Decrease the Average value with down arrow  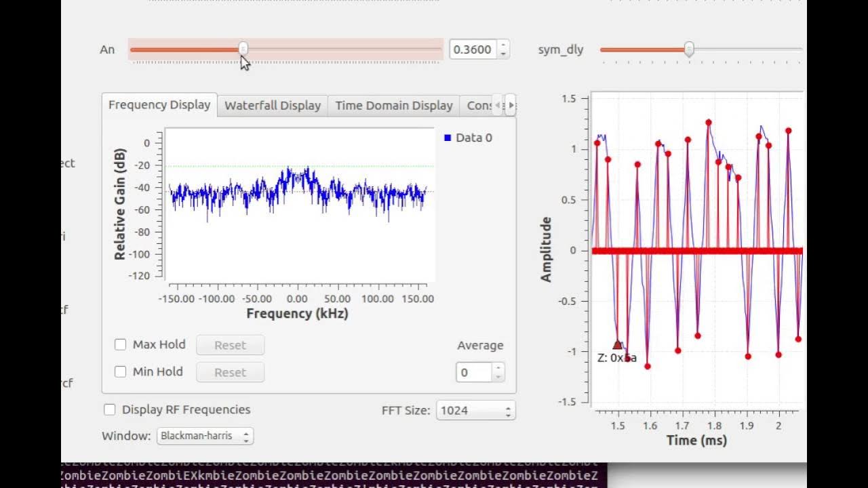[x=498, y=377]
